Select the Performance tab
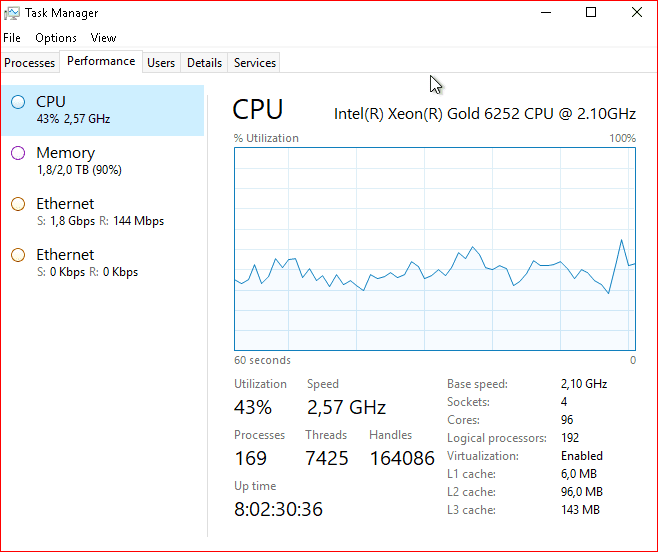 pos(101,62)
